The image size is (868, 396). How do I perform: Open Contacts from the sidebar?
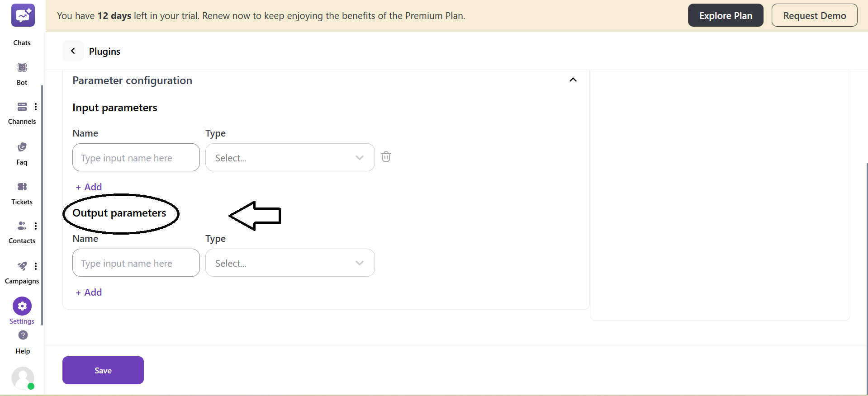21,226
